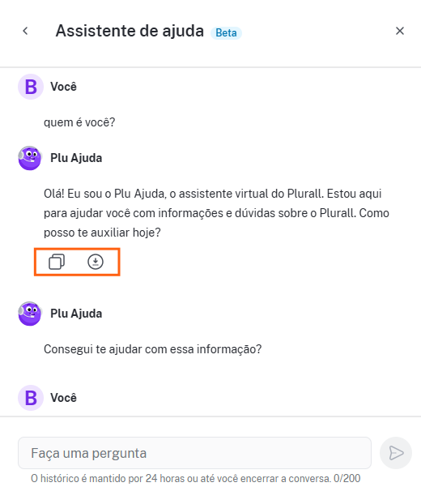Click the first Plu Ajuda mascot avatar
Screen dimensions: 421x504
[x=30, y=158]
